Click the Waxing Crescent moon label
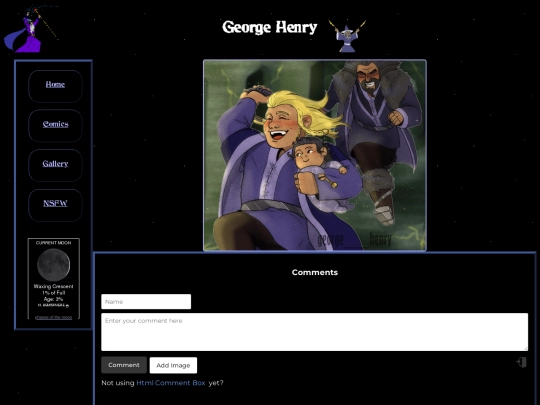The image size is (540, 405). 53,287
